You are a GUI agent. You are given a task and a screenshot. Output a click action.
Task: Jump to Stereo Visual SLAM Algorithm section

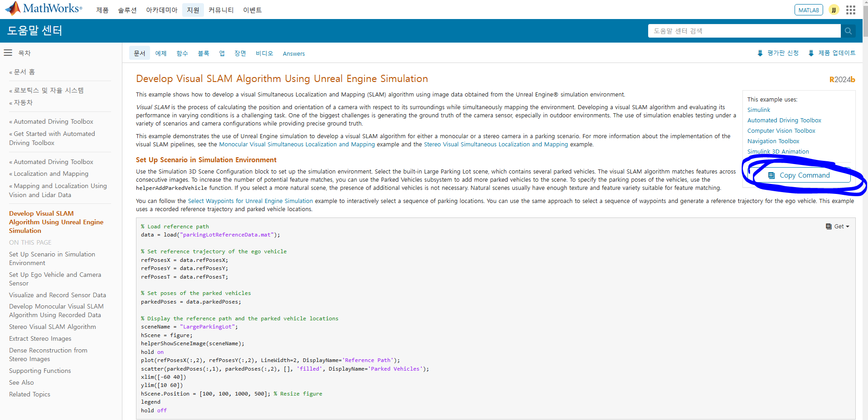(x=53, y=327)
